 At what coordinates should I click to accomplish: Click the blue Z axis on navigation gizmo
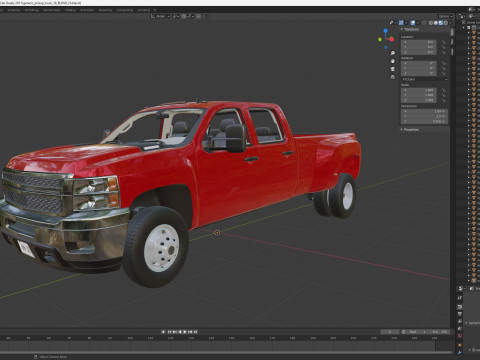click(x=385, y=31)
